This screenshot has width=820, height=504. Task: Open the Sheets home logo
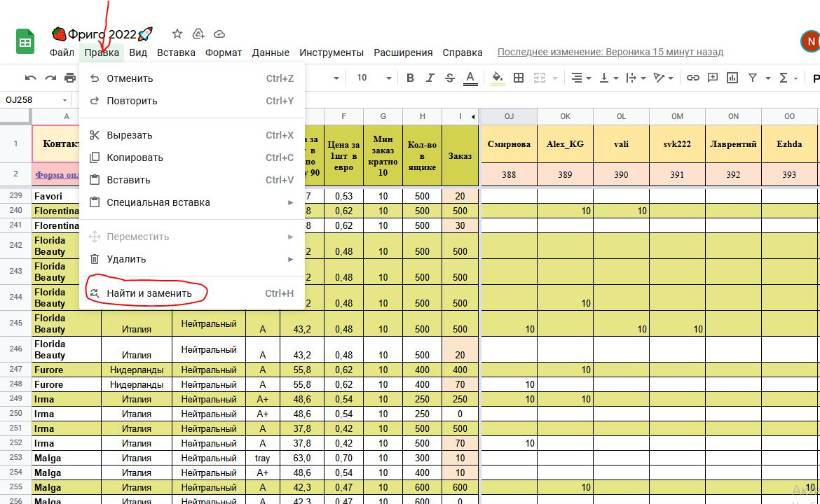pos(25,42)
